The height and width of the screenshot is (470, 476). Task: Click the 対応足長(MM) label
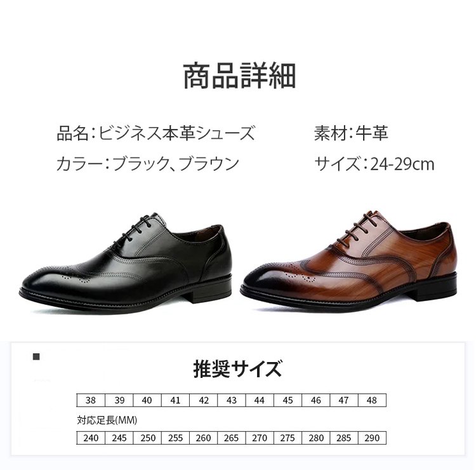click(x=107, y=420)
